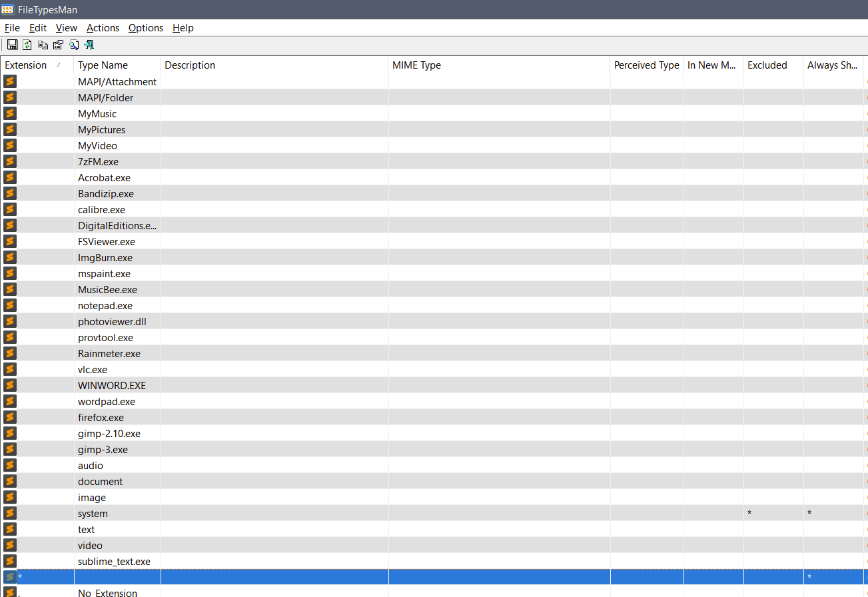
Task: Sort by the MIME Type column header
Action: coord(500,65)
